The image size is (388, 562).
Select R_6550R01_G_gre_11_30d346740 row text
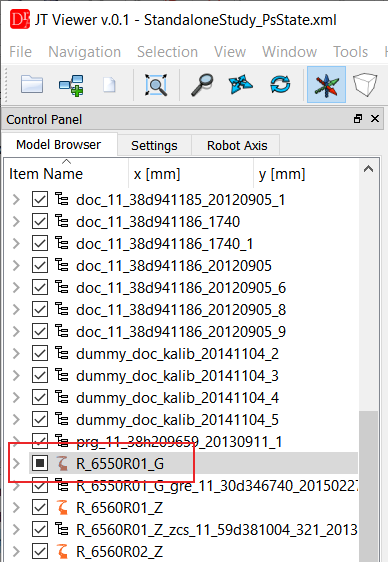pyautogui.click(x=217, y=485)
